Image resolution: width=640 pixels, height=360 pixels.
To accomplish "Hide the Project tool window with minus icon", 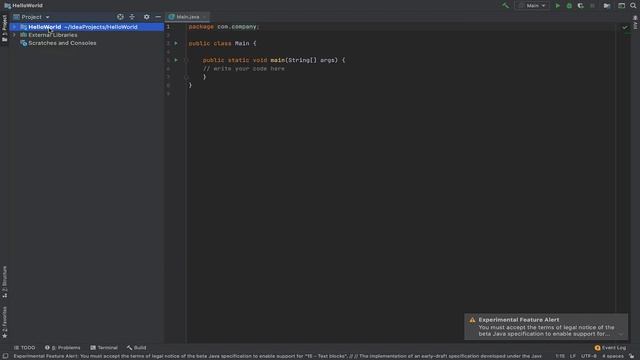I will point(158,17).
